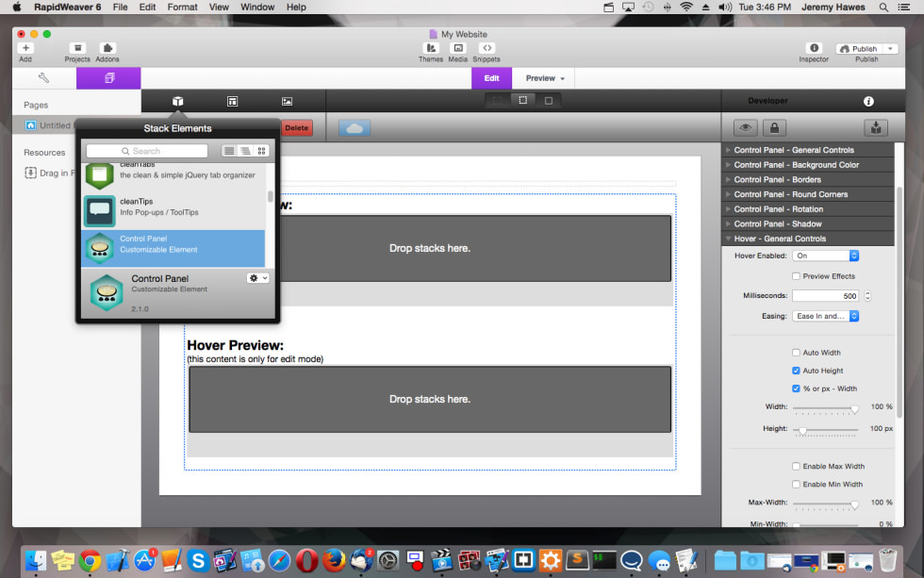The height and width of the screenshot is (578, 924).
Task: Click the Spotlight search icon in the menu bar
Action: [x=883, y=7]
